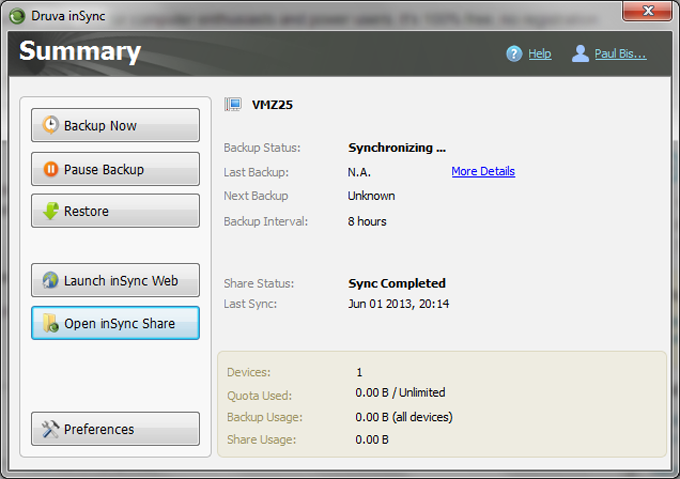Close the Druva inSync window
The image size is (680, 479).
click(647, 10)
